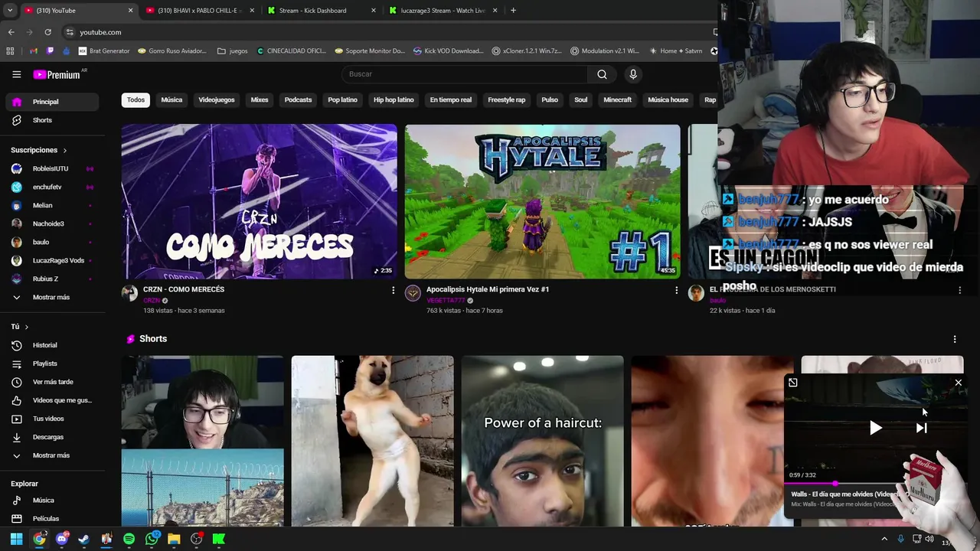This screenshot has width=980, height=551.
Task: Click the search magnifier button
Action: pyautogui.click(x=602, y=74)
